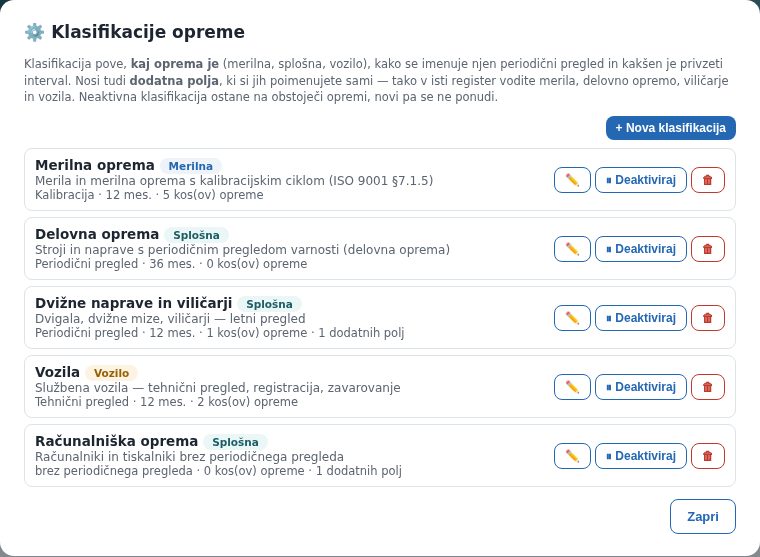The width and height of the screenshot is (760, 557).
Task: Click the Merilna badge on Merilna oprema
Action: tap(190, 166)
